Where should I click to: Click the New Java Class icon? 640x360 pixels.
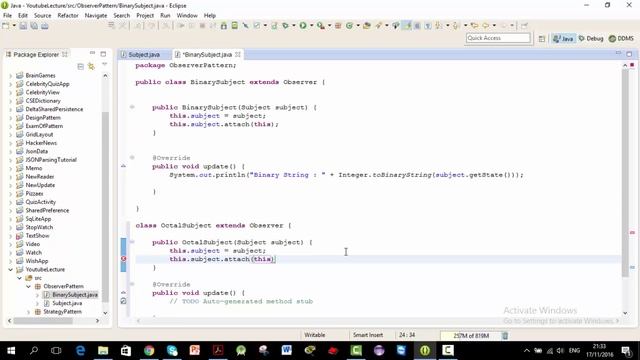pyautogui.click(x=349, y=26)
